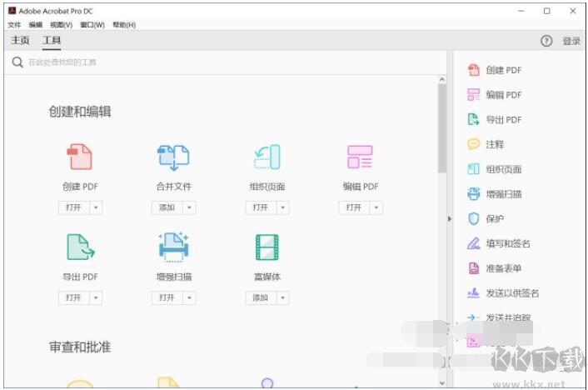Expand dropdown arrow next to 合并文件 添加
588x390 pixels.
coord(189,207)
